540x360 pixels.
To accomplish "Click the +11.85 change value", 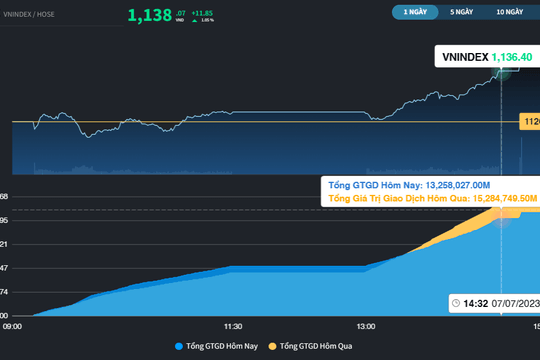I will tap(202, 13).
